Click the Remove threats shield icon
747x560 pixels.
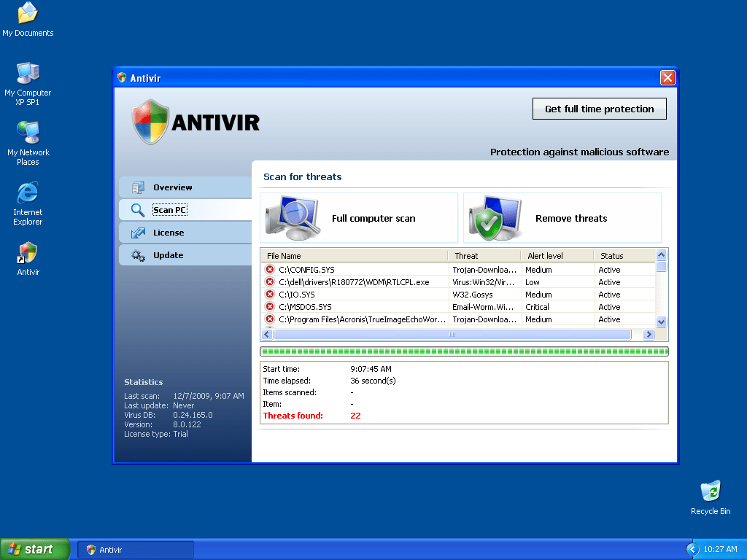495,218
